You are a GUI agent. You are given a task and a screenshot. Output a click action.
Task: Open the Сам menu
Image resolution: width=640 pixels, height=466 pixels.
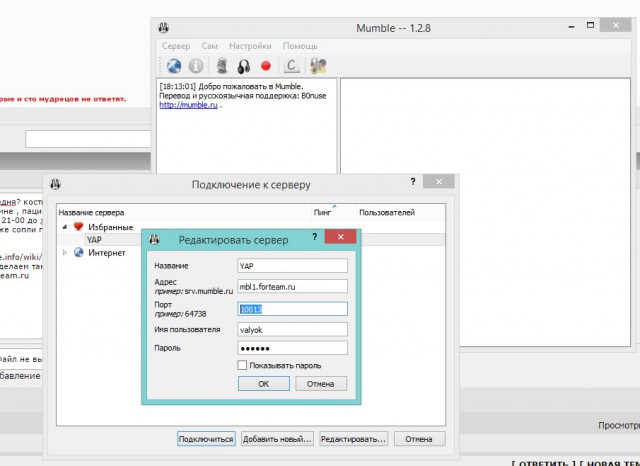(209, 46)
